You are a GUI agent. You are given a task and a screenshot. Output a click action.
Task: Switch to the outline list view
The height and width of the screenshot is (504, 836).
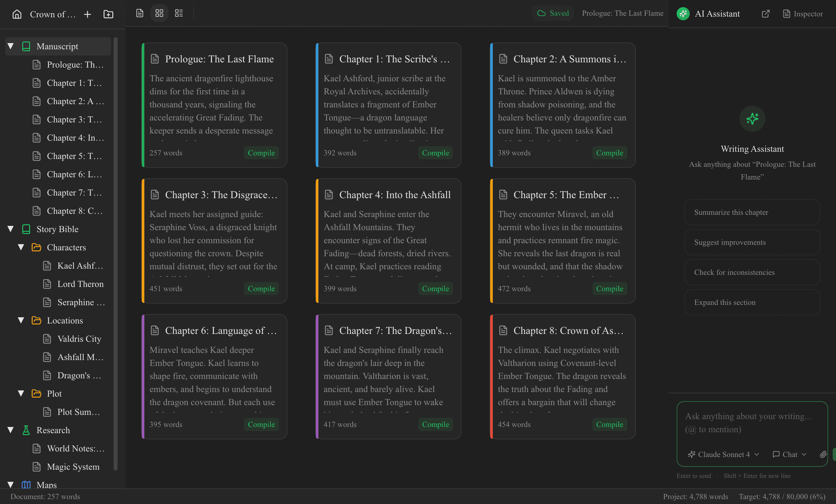(x=179, y=13)
